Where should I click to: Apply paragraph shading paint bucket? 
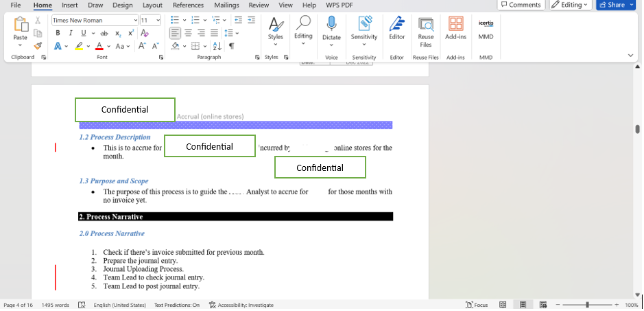(176, 46)
